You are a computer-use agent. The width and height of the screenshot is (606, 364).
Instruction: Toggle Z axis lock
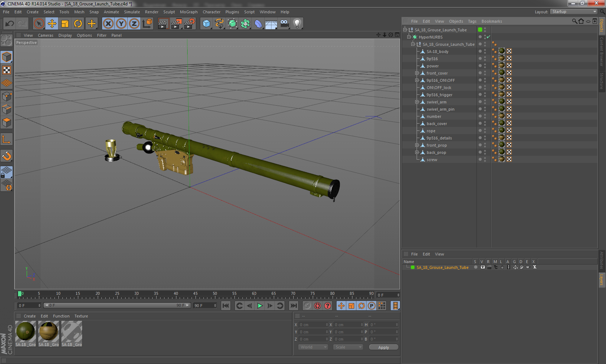pyautogui.click(x=134, y=24)
